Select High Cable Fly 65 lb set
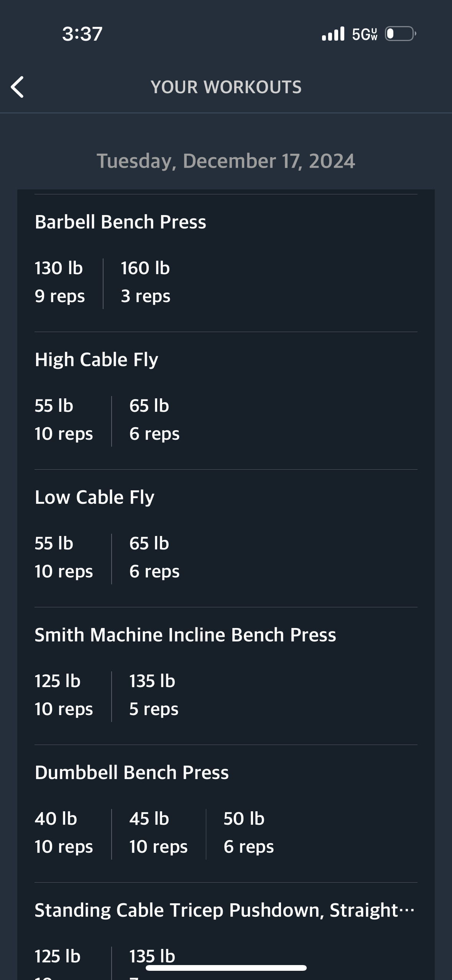452x980 pixels. tap(154, 419)
